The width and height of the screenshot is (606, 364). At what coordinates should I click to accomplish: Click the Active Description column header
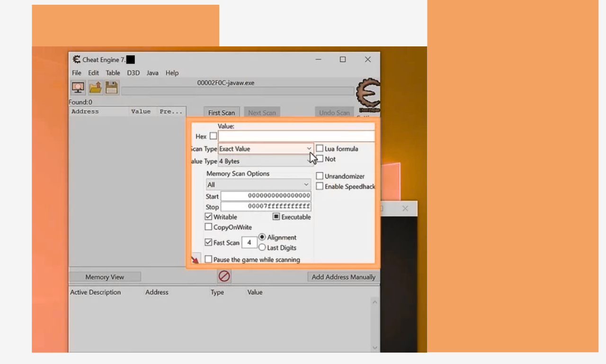click(x=96, y=292)
